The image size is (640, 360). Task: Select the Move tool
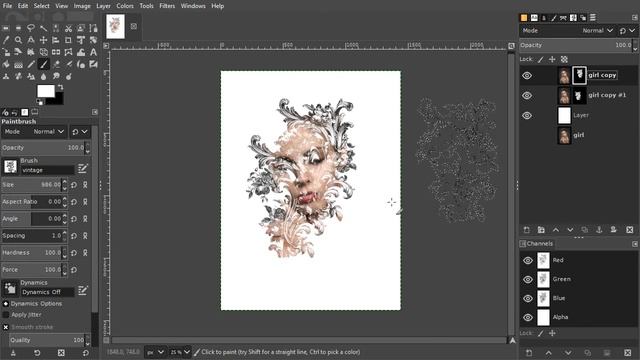pos(43,40)
